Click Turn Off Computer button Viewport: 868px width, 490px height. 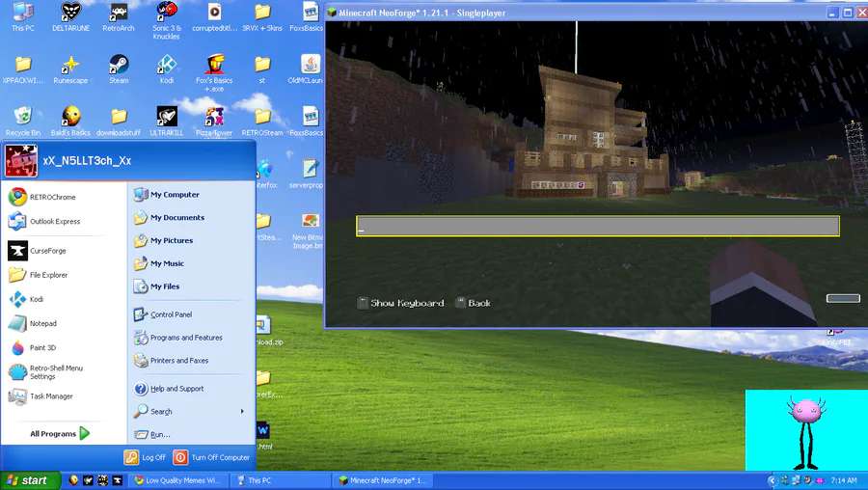click(x=211, y=458)
